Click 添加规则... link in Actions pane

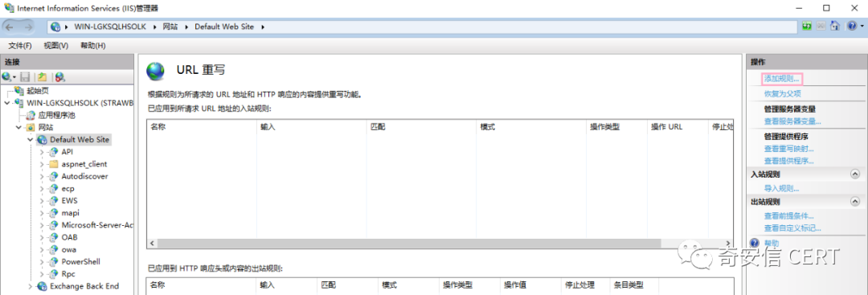pyautogui.click(x=782, y=79)
